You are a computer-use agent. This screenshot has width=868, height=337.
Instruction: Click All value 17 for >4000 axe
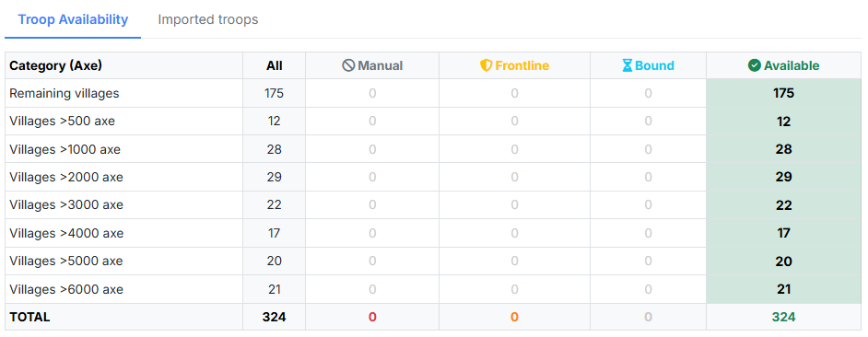tap(274, 234)
